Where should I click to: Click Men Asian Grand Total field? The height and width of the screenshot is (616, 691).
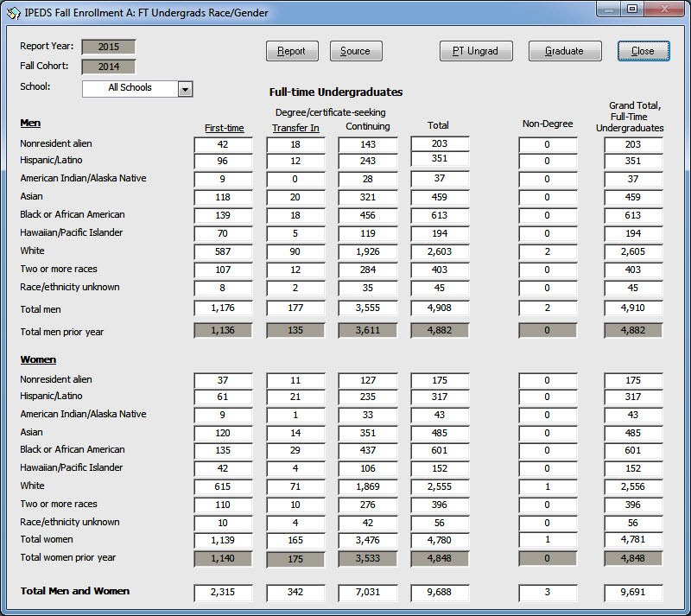tap(633, 197)
